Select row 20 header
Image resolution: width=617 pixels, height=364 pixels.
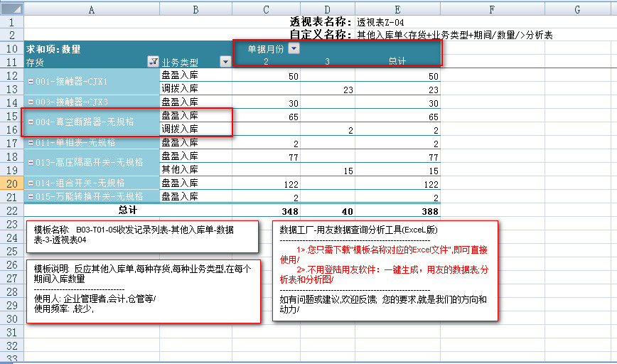pyautogui.click(x=11, y=183)
